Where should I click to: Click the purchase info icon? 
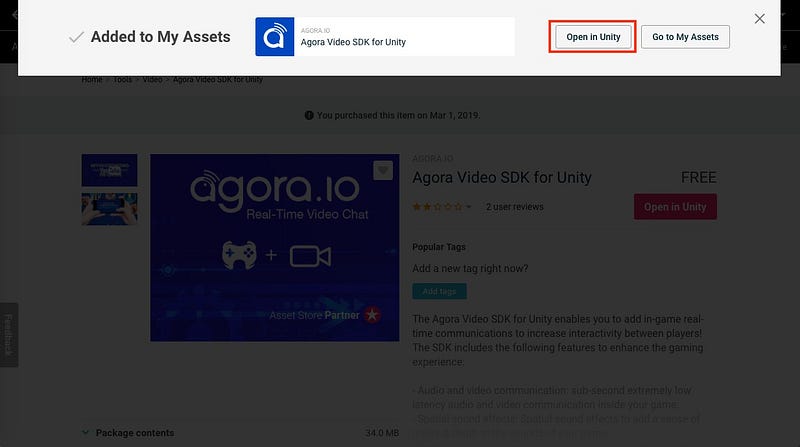click(x=309, y=115)
